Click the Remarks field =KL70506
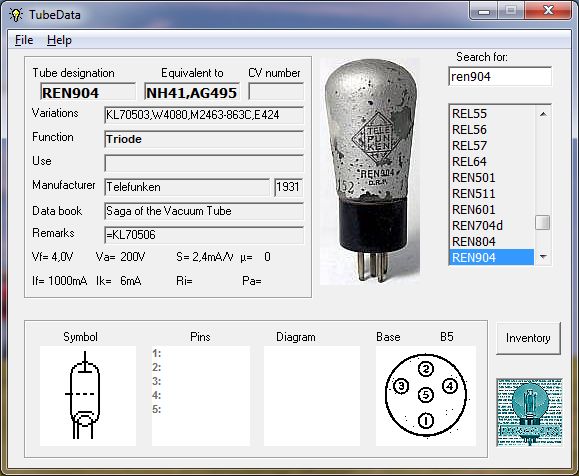The image size is (579, 476). coord(204,235)
